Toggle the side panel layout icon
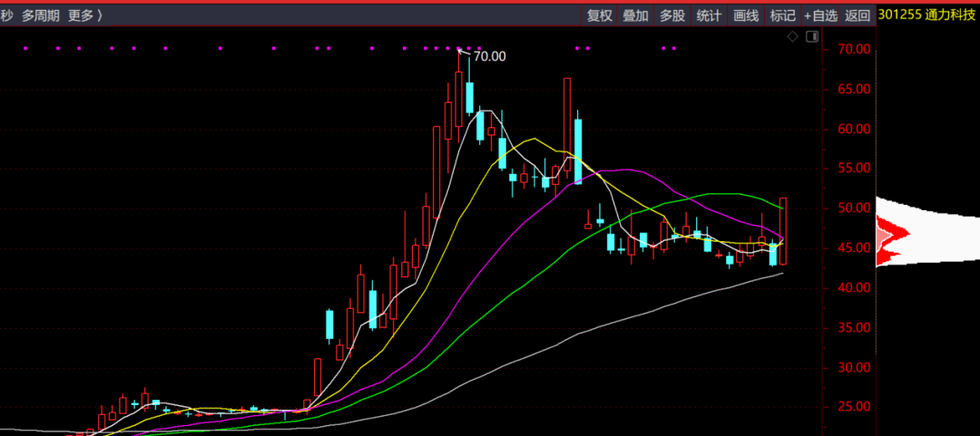 (811, 36)
